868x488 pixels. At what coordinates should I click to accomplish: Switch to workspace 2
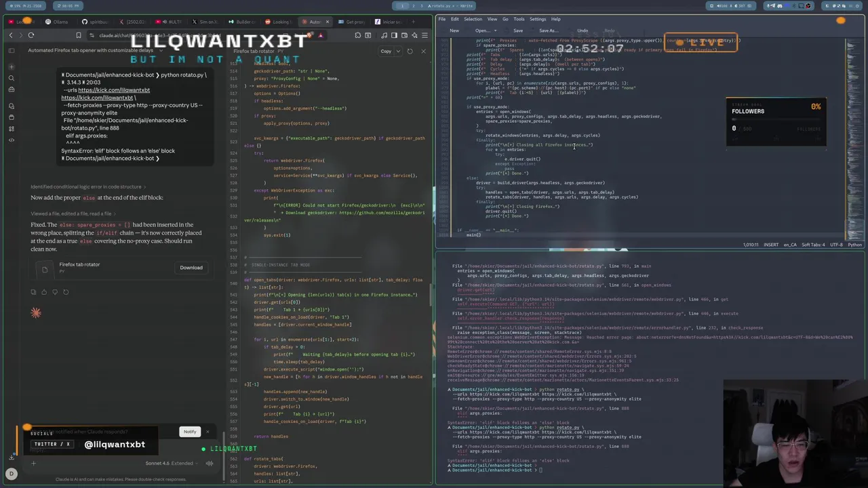tap(414, 5)
